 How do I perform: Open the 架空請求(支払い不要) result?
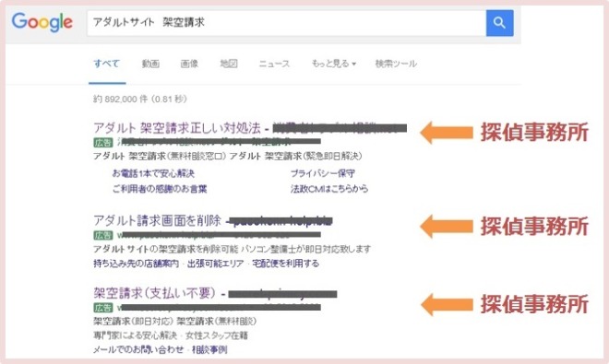tap(154, 293)
